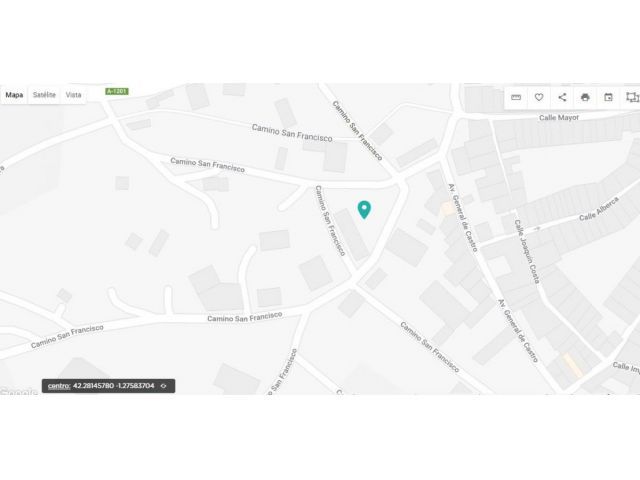Image resolution: width=640 pixels, height=480 pixels.
Task: Open the share icon in map toolbar
Action: (x=562, y=97)
